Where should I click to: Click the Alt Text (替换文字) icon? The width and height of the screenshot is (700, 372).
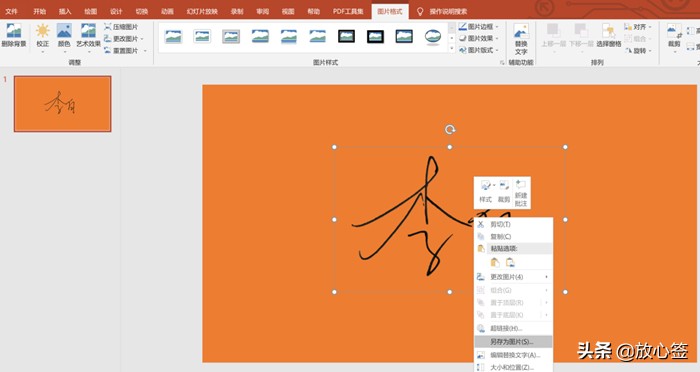[x=521, y=39]
